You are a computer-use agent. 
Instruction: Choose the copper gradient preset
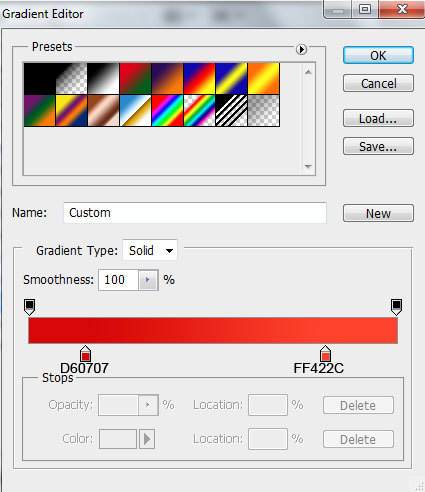tap(103, 111)
